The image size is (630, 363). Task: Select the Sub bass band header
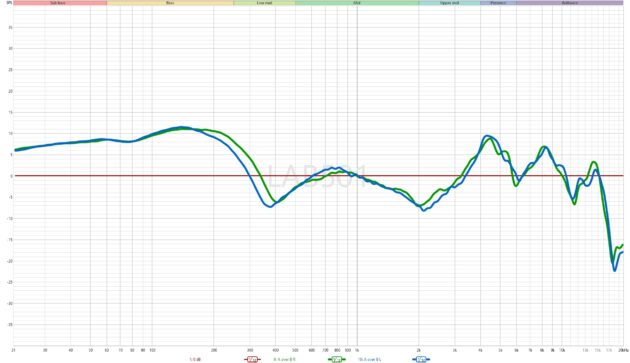pyautogui.click(x=59, y=3)
